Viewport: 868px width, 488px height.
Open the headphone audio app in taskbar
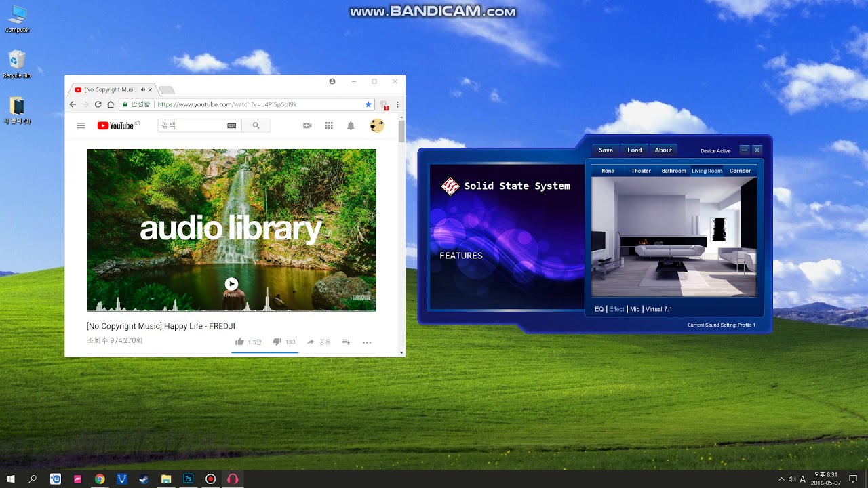(x=233, y=479)
